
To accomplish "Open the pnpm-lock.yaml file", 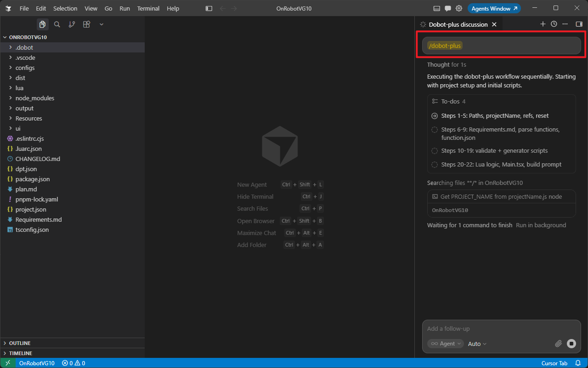I will point(72,199).
